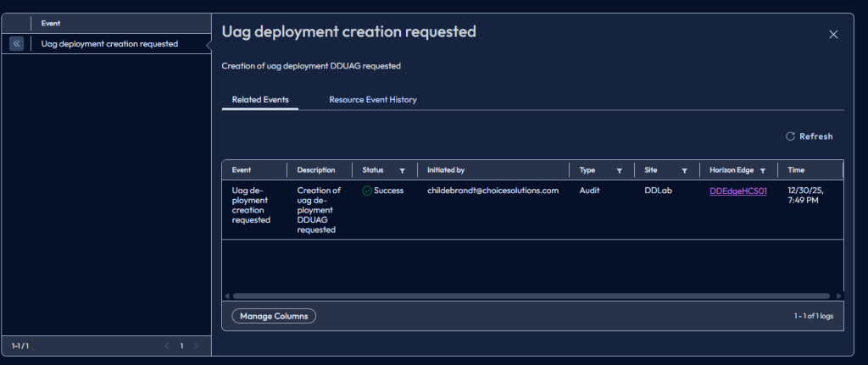Click the Refresh button
This screenshot has height=365, width=868.
(809, 136)
